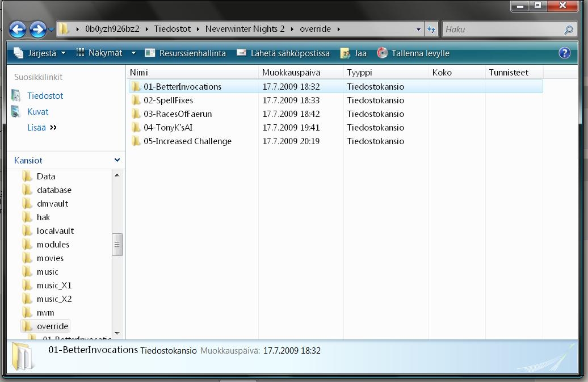Click the Jaa share icon
588x382 pixels.
(345, 53)
